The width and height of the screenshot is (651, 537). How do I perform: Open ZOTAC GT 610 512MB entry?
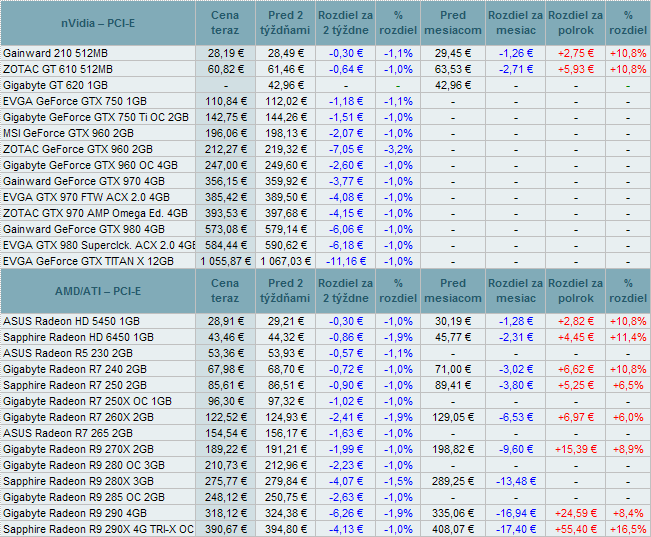coord(58,68)
